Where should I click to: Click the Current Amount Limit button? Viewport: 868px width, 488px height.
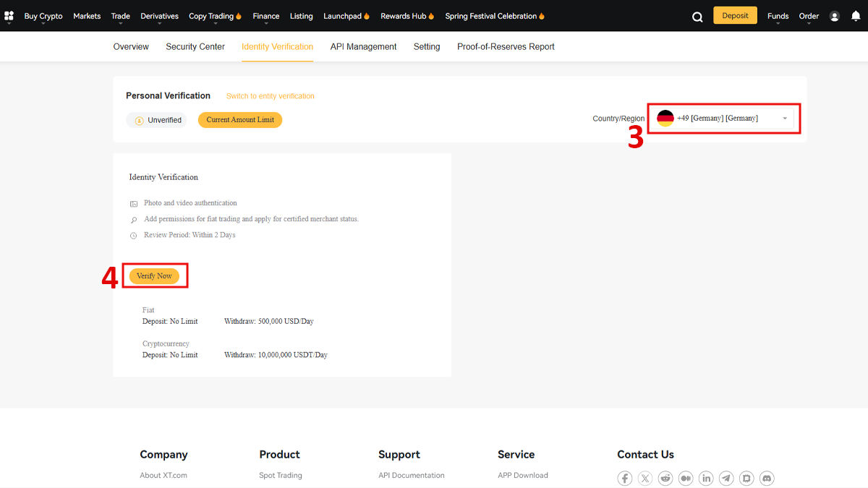[240, 120]
